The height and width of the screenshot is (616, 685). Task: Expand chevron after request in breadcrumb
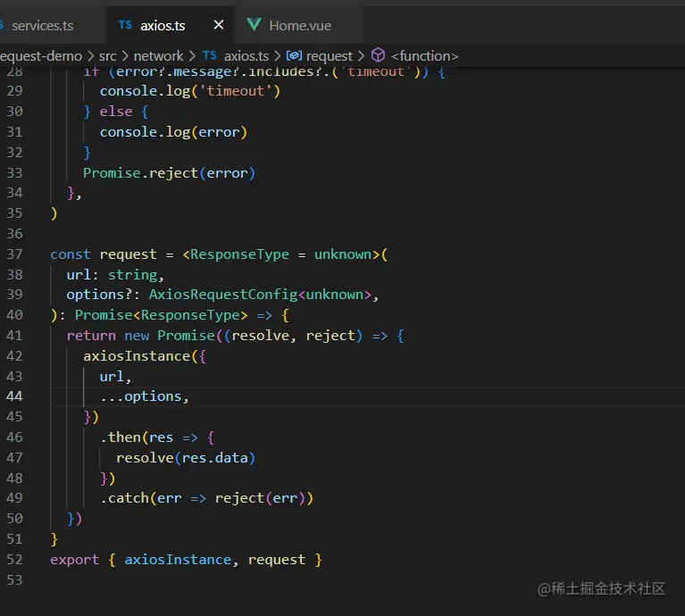click(361, 56)
